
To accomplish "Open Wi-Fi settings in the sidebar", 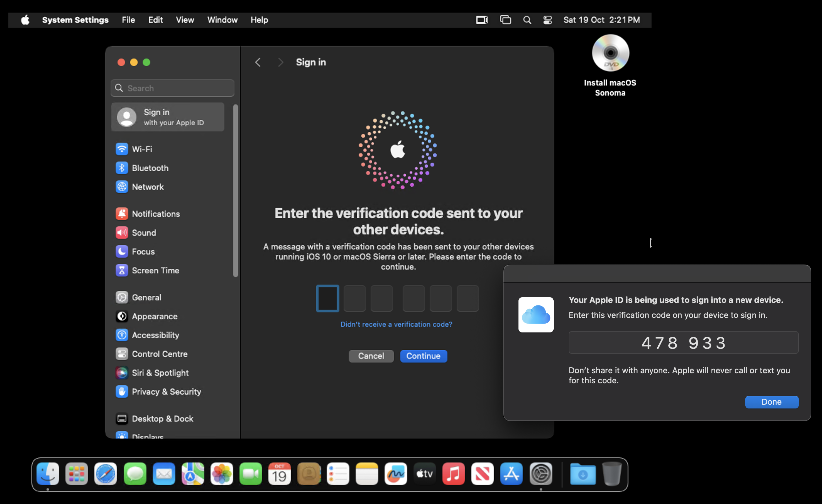I will [141, 149].
